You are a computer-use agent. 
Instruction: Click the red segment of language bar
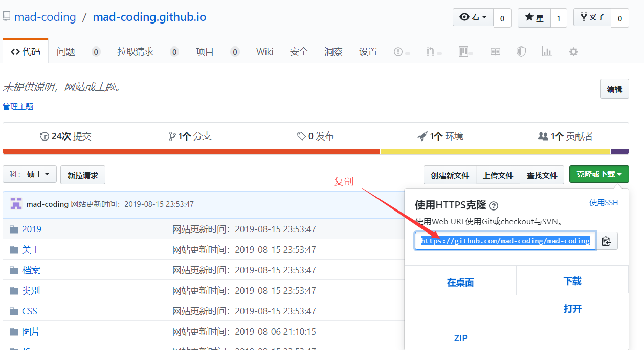tap(191, 151)
